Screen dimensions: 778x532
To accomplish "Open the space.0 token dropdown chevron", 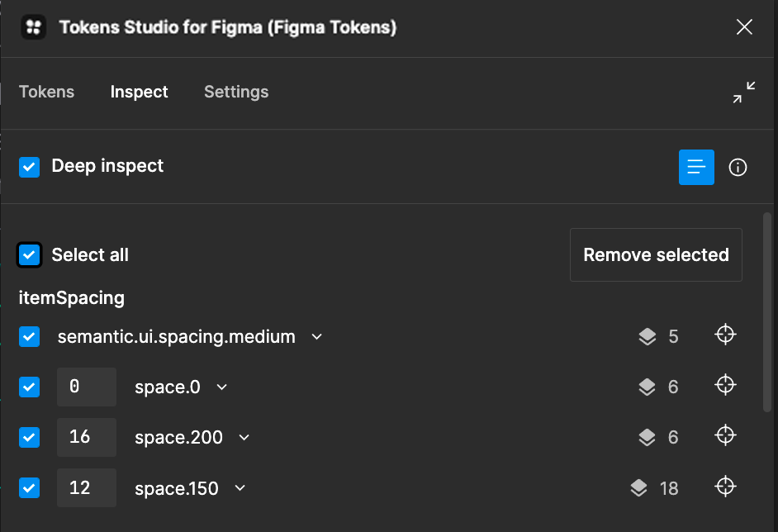I will (x=222, y=387).
